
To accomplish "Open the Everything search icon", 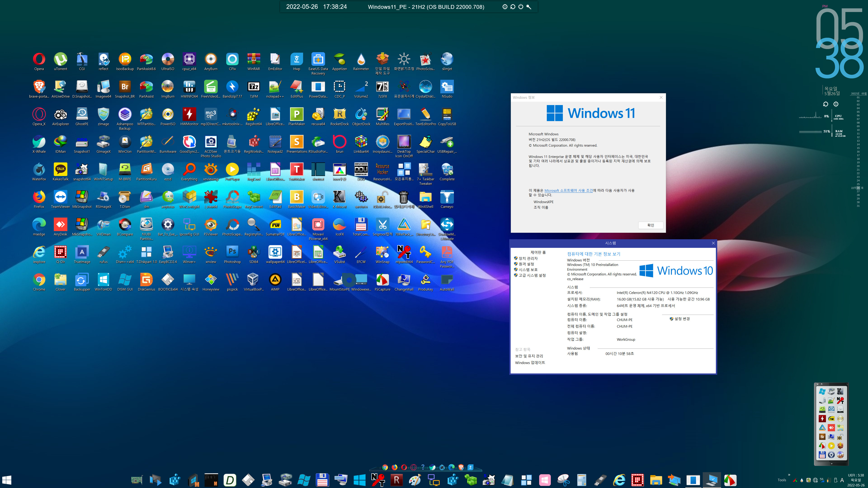I will pyautogui.click(x=189, y=172).
